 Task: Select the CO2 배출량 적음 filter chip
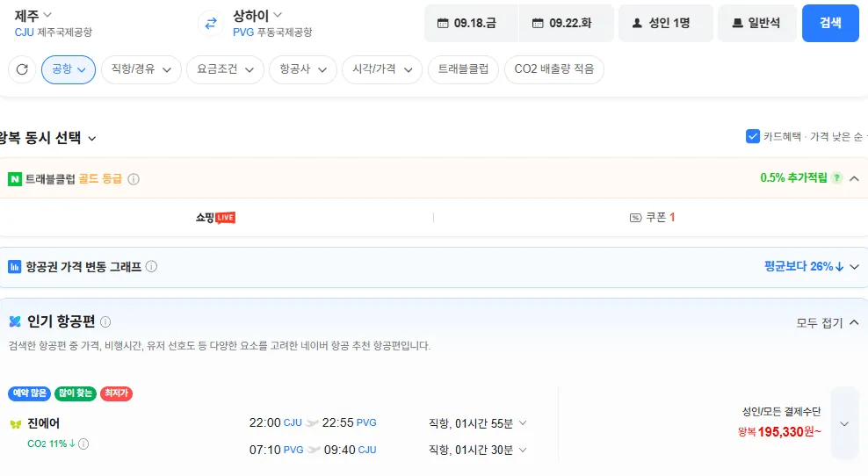(554, 69)
